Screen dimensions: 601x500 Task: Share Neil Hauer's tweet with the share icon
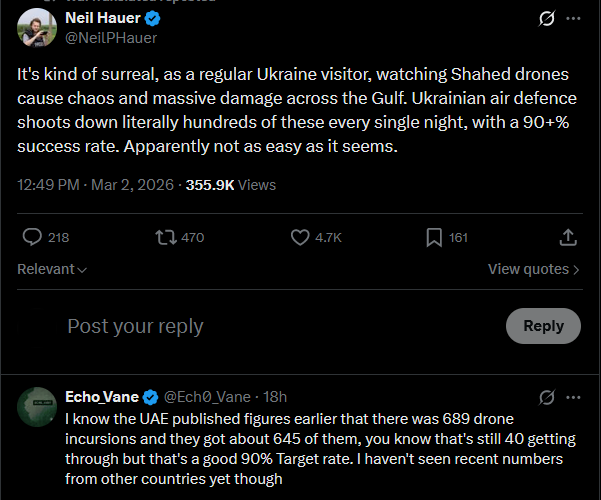point(567,237)
